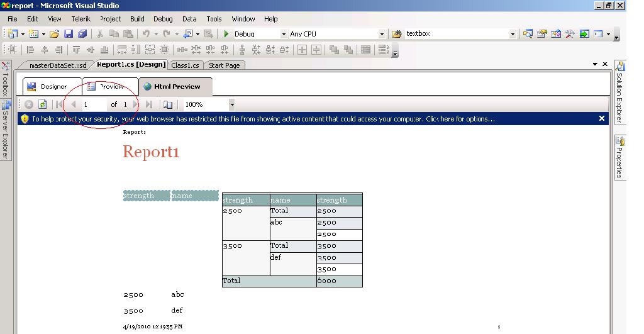Click the Save All toolbar icon
Image resolution: width=644 pixels, height=334 pixels.
click(x=82, y=34)
